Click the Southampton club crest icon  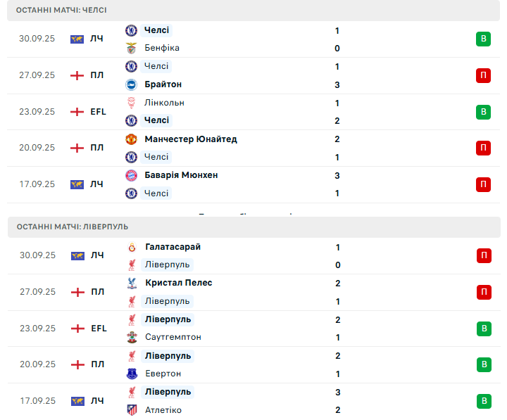131,337
